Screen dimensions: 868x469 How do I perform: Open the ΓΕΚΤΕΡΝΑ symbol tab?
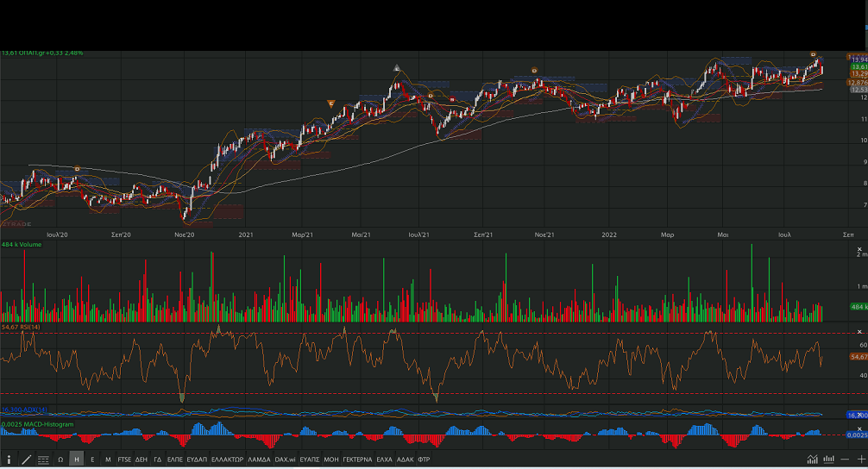357,459
